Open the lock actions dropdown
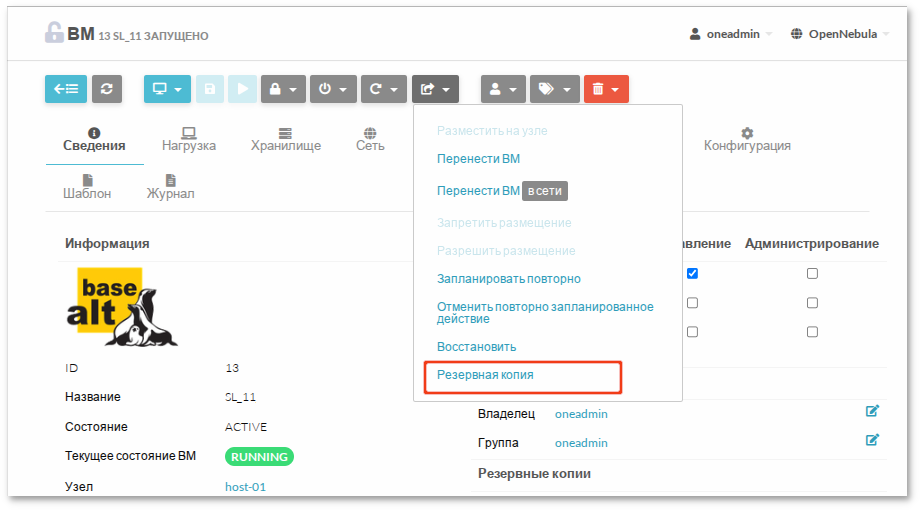Screen dimensions: 920x510 coord(283,89)
